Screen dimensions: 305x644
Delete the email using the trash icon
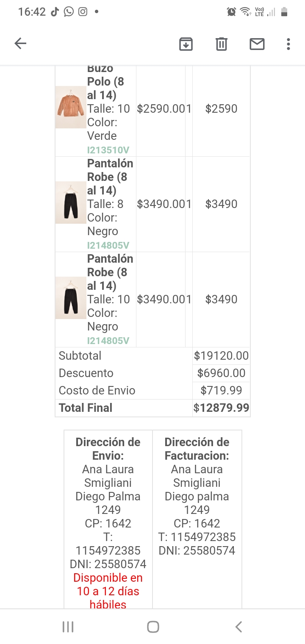point(222,44)
